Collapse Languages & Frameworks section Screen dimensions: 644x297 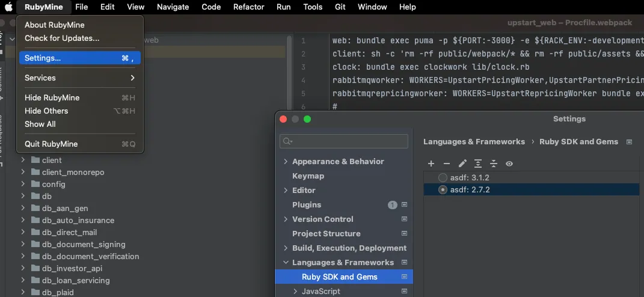click(286, 263)
